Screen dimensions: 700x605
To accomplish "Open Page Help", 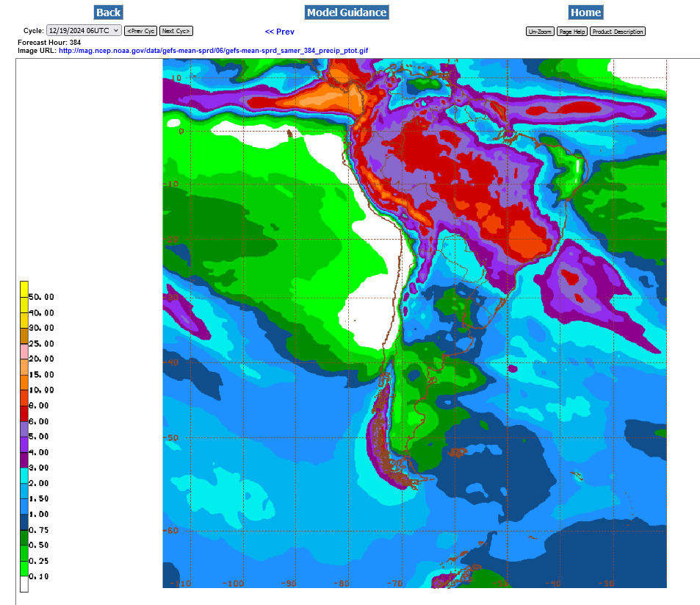I will (x=572, y=32).
